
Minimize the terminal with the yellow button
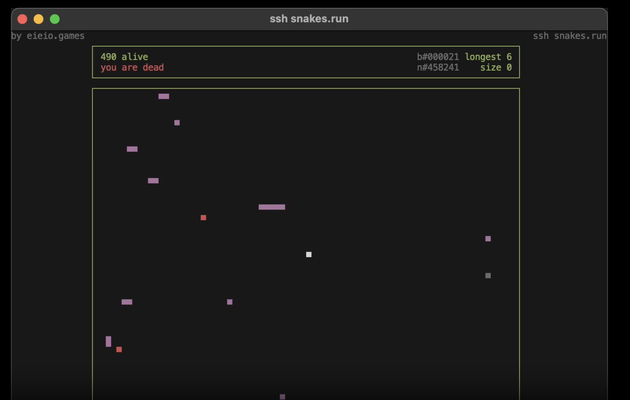pyautogui.click(x=38, y=19)
